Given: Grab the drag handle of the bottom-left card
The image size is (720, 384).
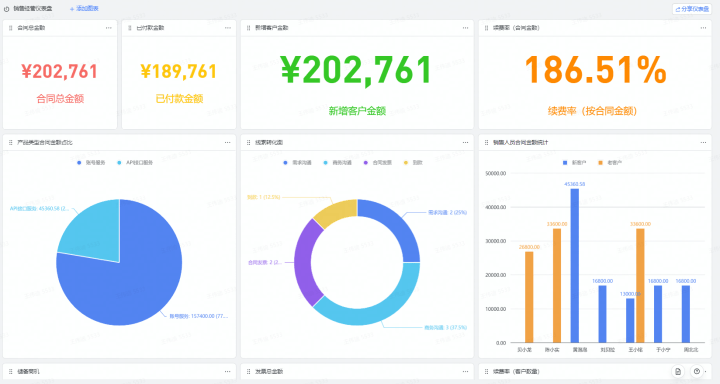Looking at the screenshot, I should pyautogui.click(x=11, y=372).
